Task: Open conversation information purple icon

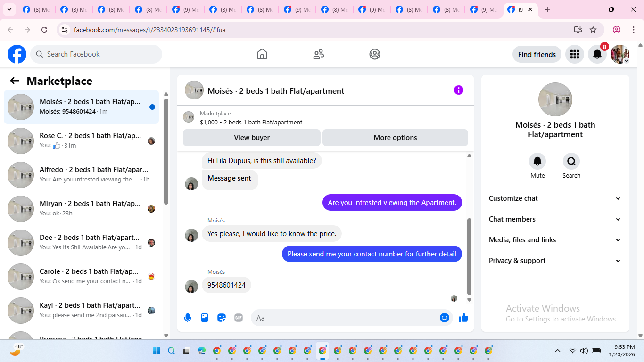Action: pyautogui.click(x=459, y=90)
